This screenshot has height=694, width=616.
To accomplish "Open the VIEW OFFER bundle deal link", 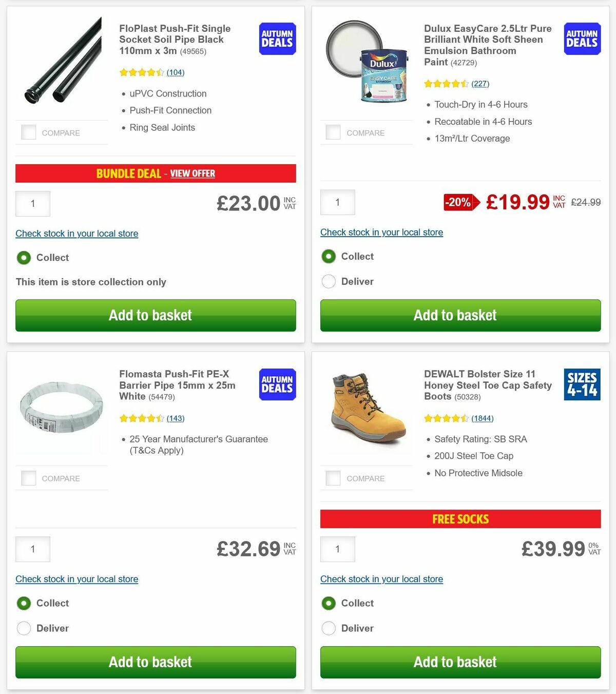I will 192,173.
